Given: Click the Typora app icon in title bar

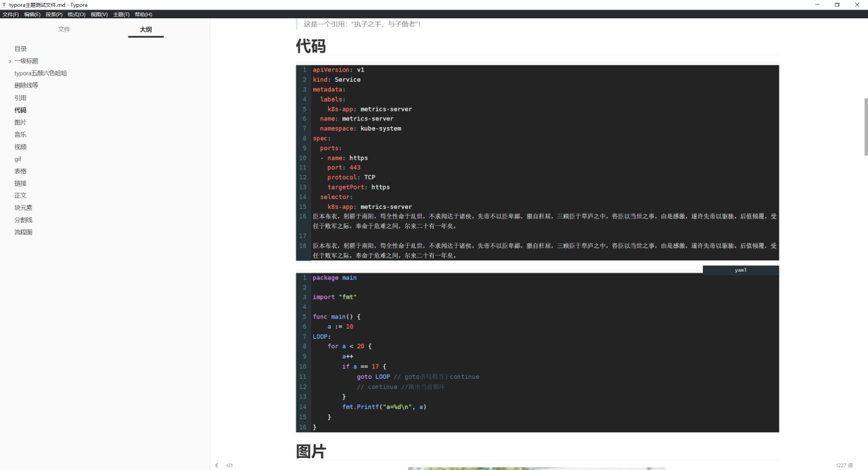Looking at the screenshot, I should point(4,5).
